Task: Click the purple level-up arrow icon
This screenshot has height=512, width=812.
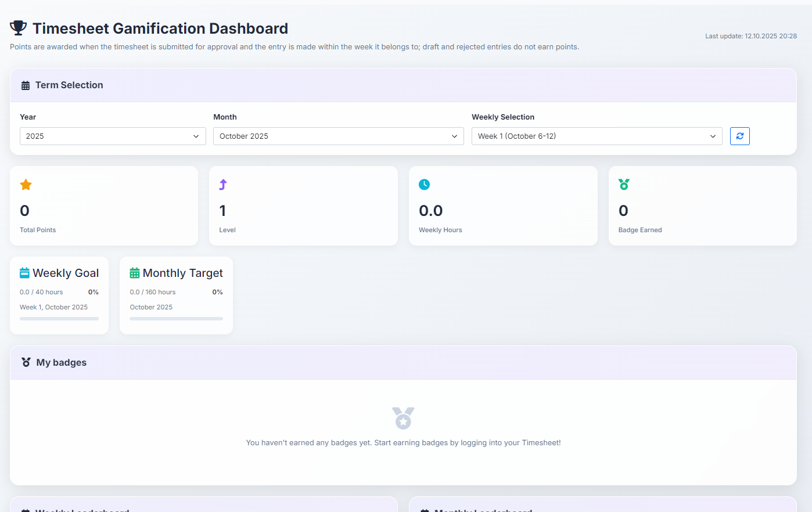Action: 222,185
